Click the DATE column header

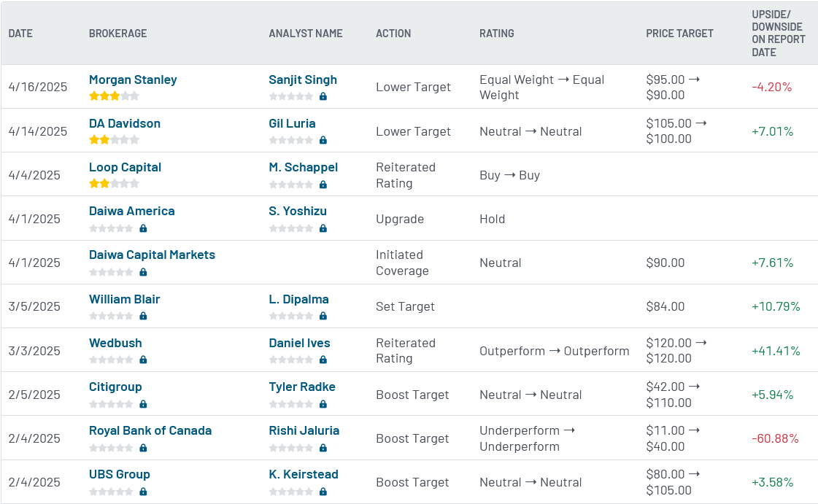[20, 34]
